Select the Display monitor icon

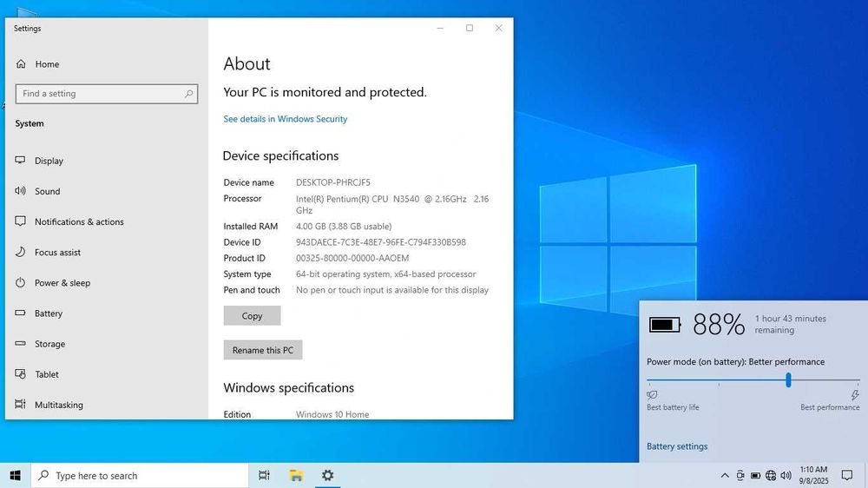(21, 160)
